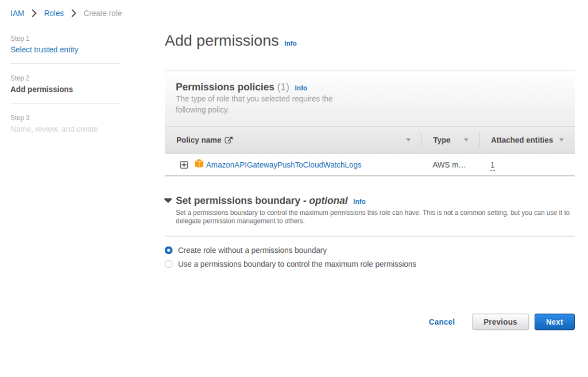The image size is (588, 377).
Task: Open the Type column filter dropdown
Action: point(466,140)
